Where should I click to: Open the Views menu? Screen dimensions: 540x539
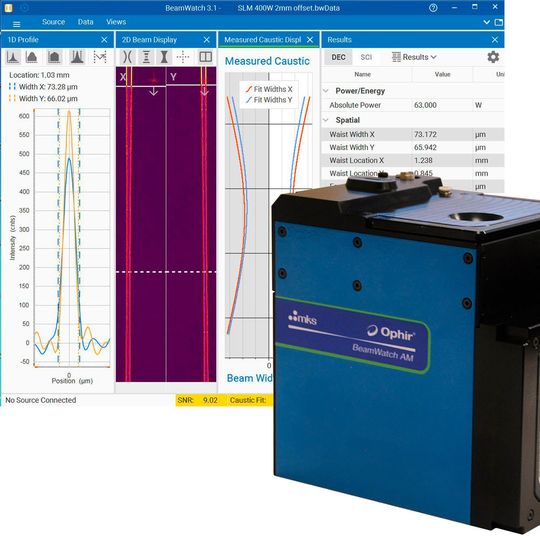coord(116,22)
